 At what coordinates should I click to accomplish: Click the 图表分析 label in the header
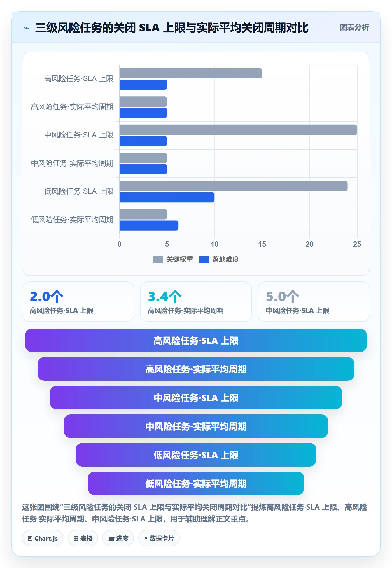tap(354, 27)
